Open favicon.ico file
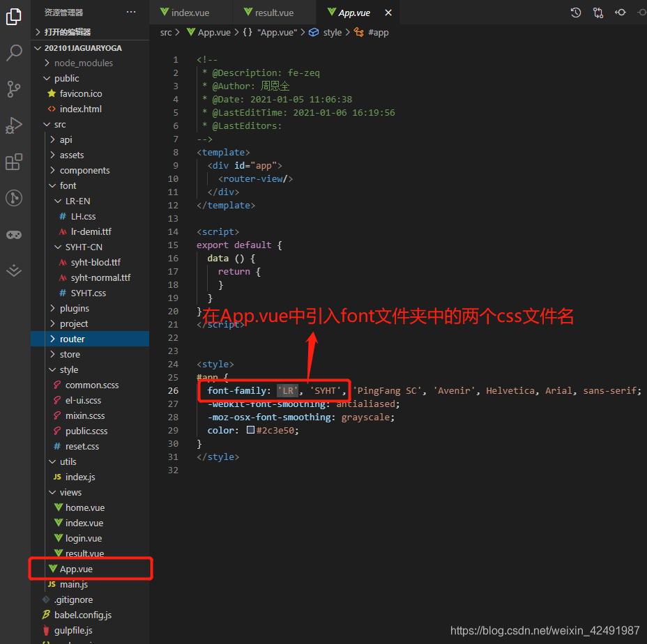This screenshot has width=647, height=644. (89, 93)
